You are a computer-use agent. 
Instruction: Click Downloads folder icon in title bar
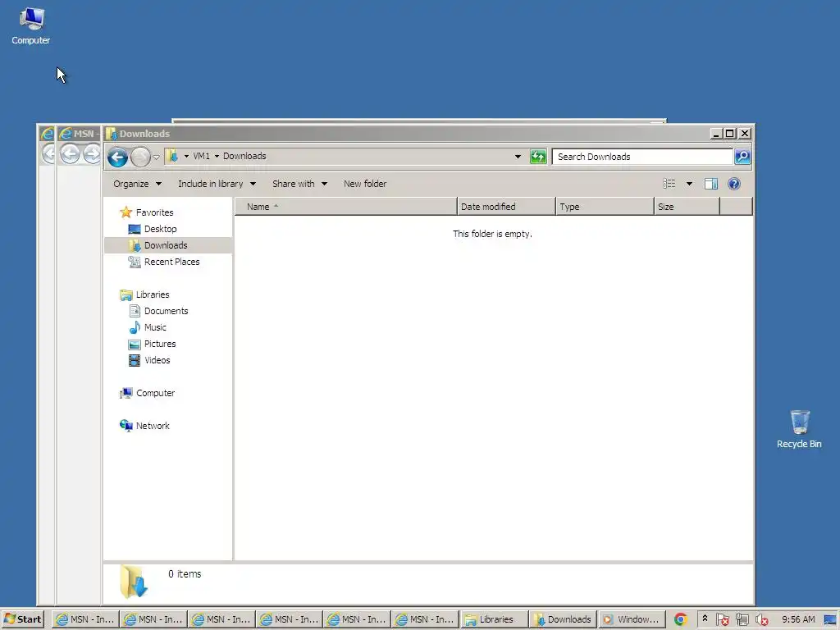tap(112, 134)
